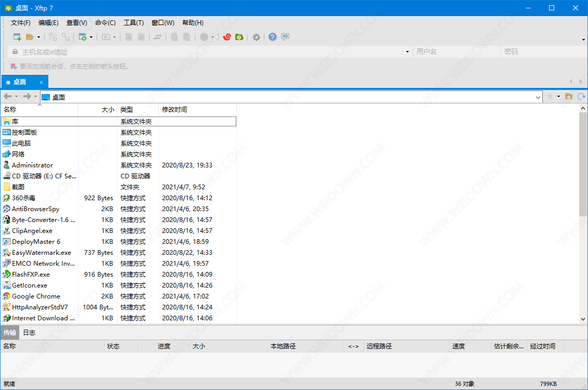
Task: Sort files by 大小 column header
Action: 98,110
